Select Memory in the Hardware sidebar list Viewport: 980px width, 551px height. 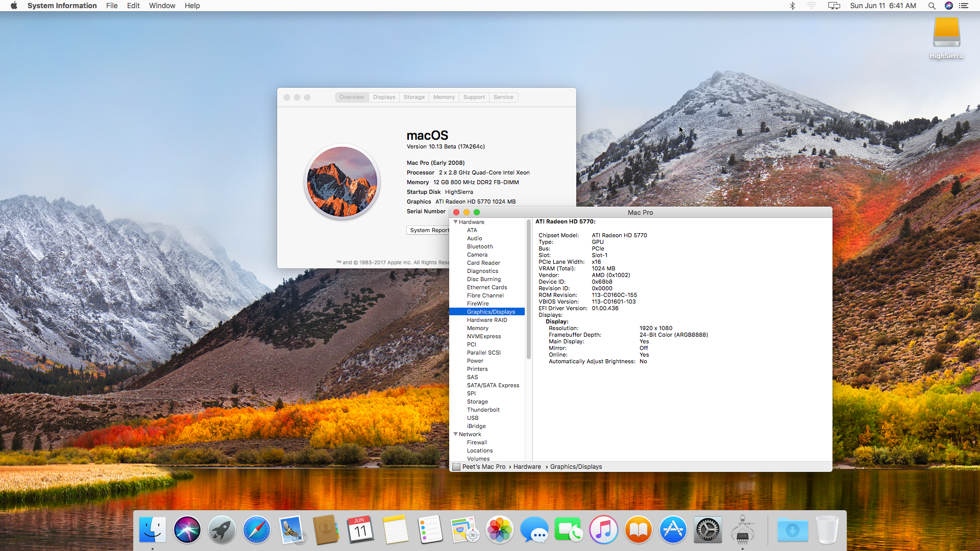click(477, 328)
